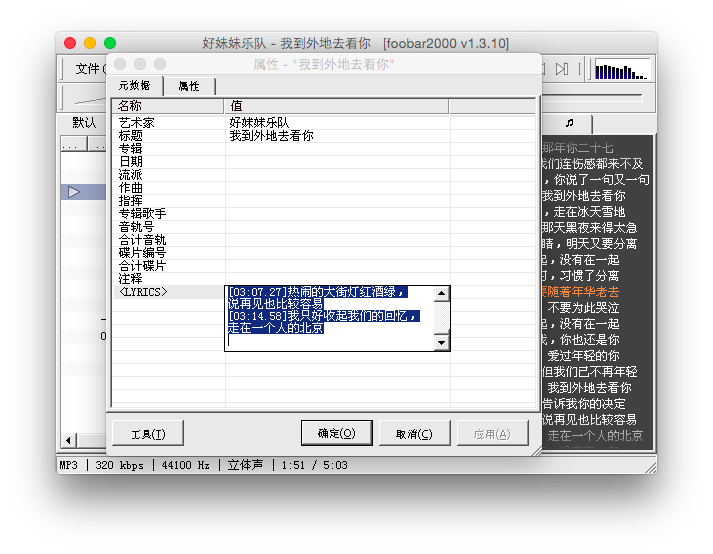Screen dimensions: 713x554
Task: Select the 专辑歌手 field name
Action: (x=142, y=214)
